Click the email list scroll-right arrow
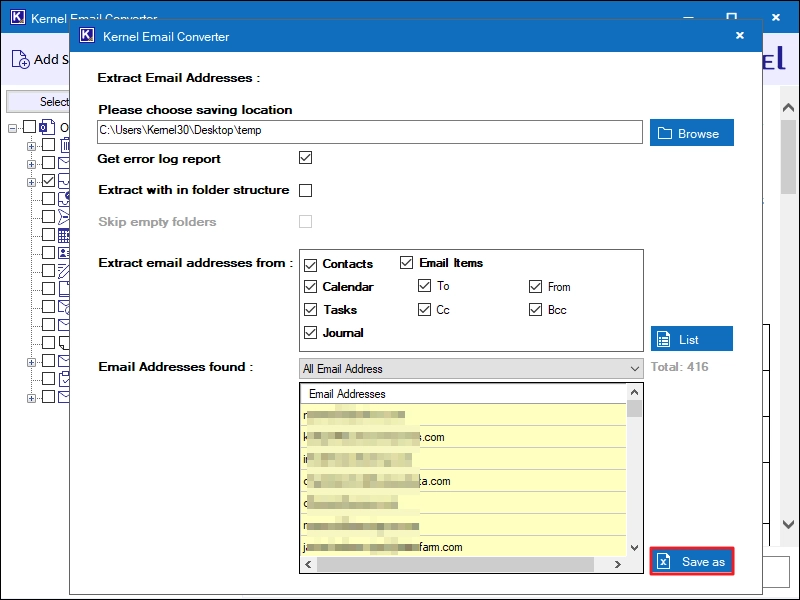 [x=618, y=564]
